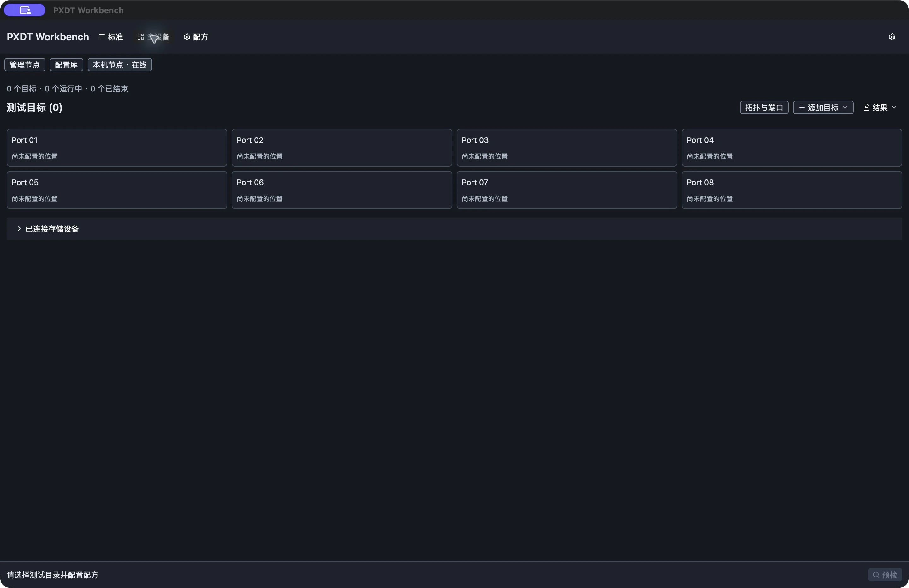Switch to the 标准 tab
The image size is (909, 588).
(111, 37)
